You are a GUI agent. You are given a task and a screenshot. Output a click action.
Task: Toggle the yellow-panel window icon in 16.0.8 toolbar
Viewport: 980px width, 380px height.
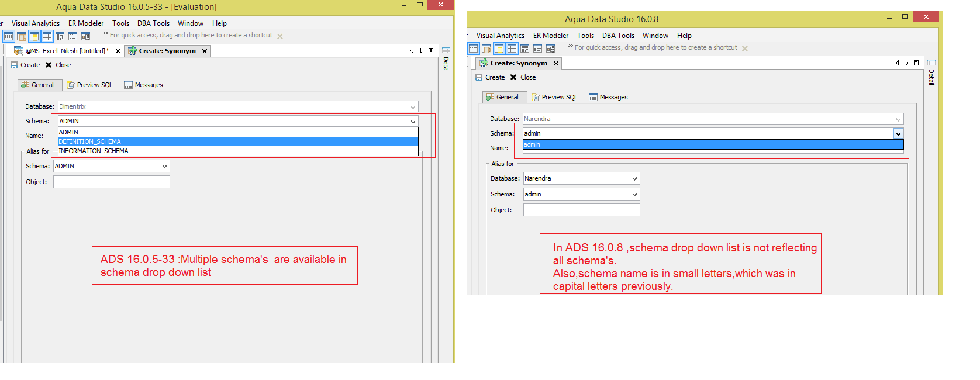[x=499, y=49]
